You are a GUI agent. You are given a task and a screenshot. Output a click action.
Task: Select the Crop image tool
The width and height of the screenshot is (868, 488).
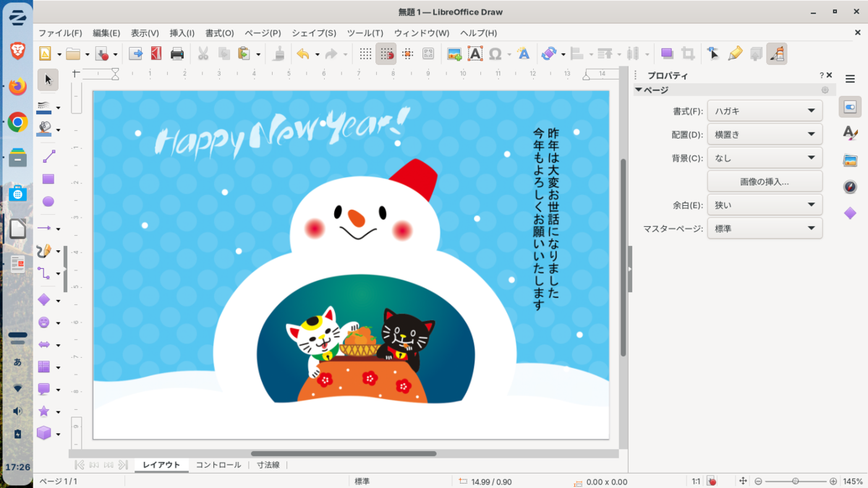point(688,53)
